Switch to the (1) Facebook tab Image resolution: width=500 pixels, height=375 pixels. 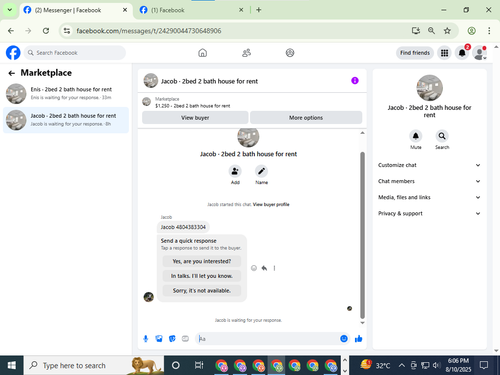pyautogui.click(x=191, y=10)
